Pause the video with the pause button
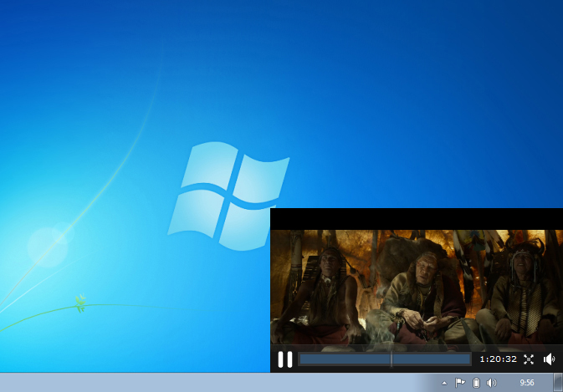 [285, 359]
